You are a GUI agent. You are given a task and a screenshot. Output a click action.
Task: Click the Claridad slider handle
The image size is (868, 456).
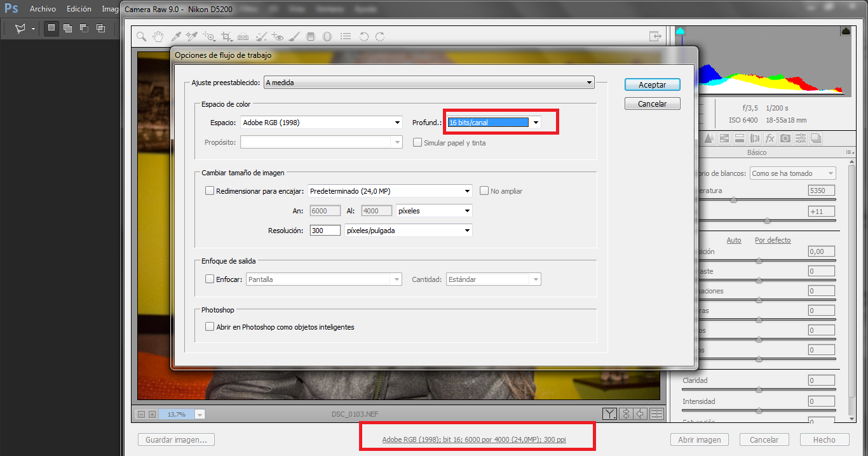point(759,389)
